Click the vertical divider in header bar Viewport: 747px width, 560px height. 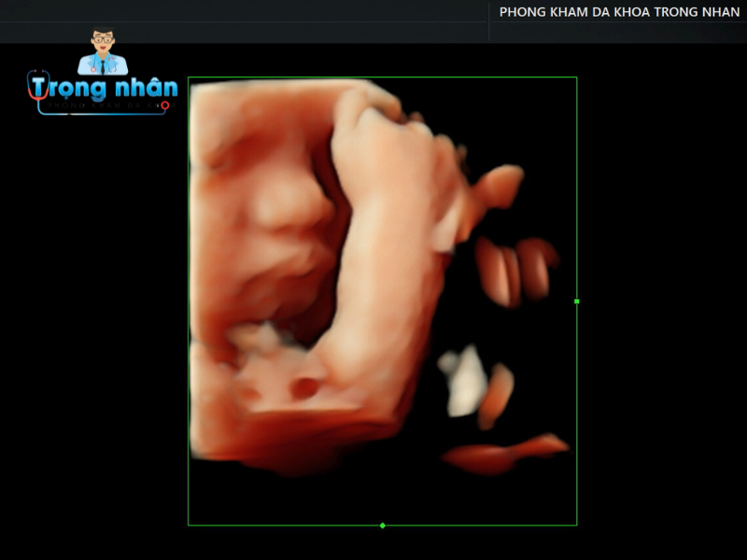489,21
